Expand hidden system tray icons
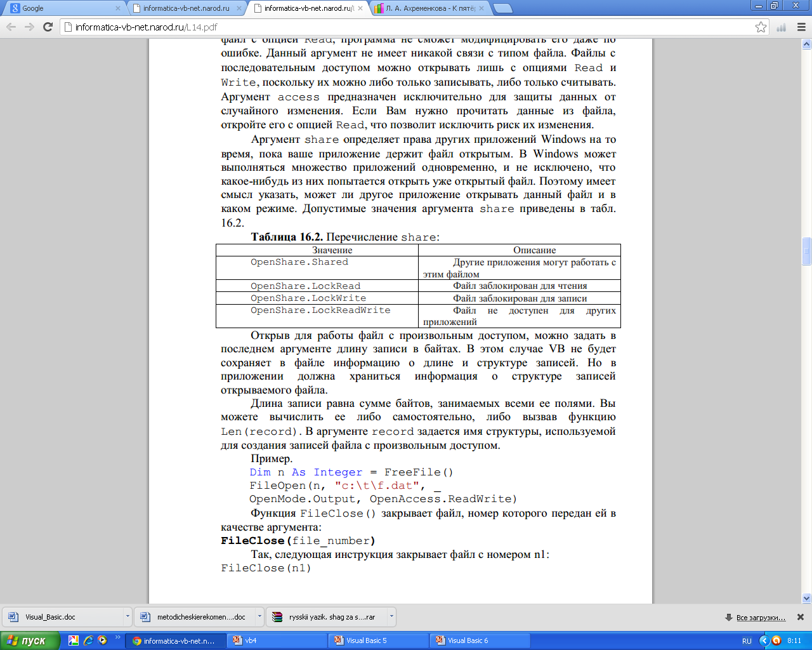This screenshot has height=650, width=812. point(764,640)
